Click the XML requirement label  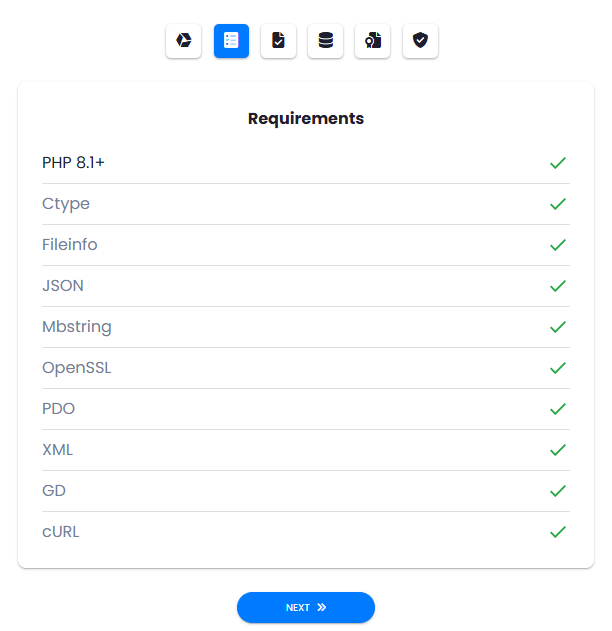58,450
